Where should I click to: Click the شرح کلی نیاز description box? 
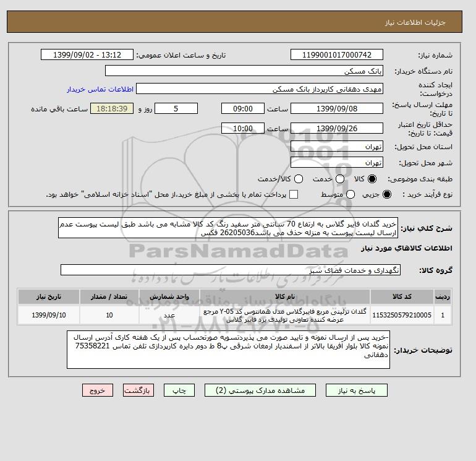pyautogui.click(x=228, y=228)
